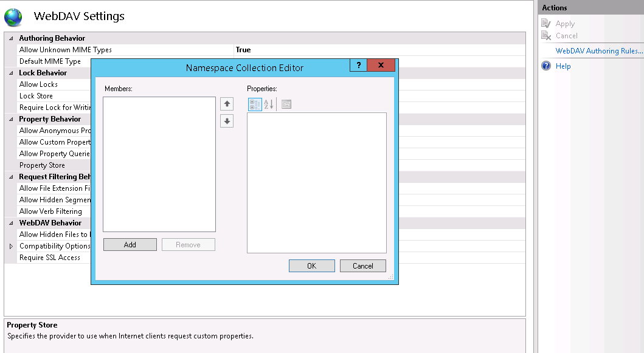Select the Property Store row in grid
Viewport: 644px width, 353px height.
coord(54,165)
